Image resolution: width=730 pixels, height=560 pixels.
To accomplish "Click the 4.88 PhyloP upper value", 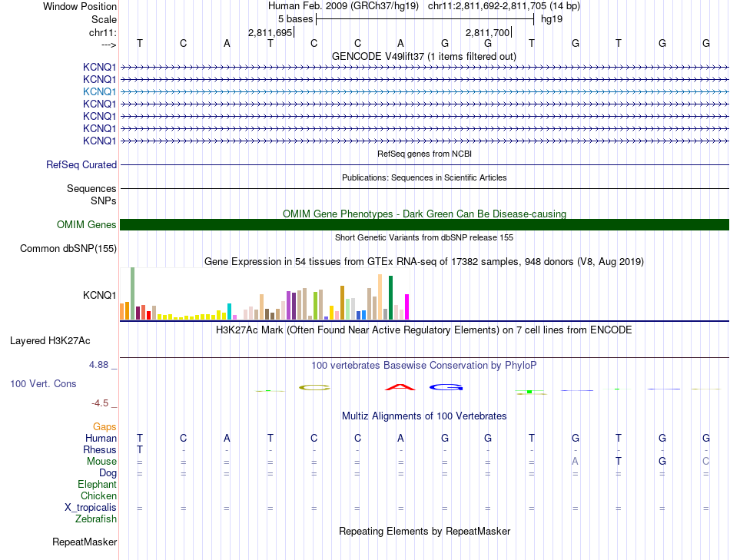I will pos(99,365).
